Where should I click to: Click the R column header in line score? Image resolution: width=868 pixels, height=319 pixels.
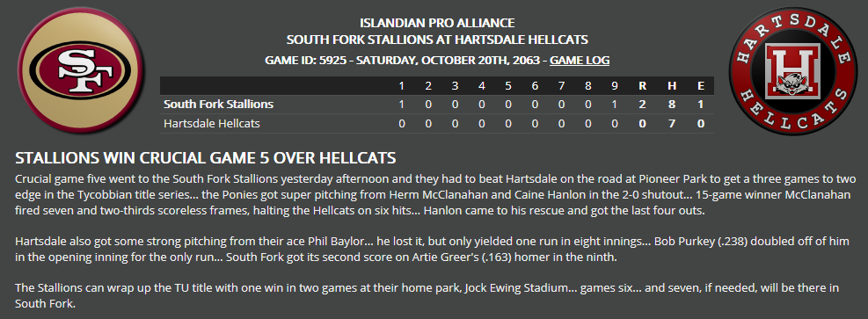(x=642, y=86)
